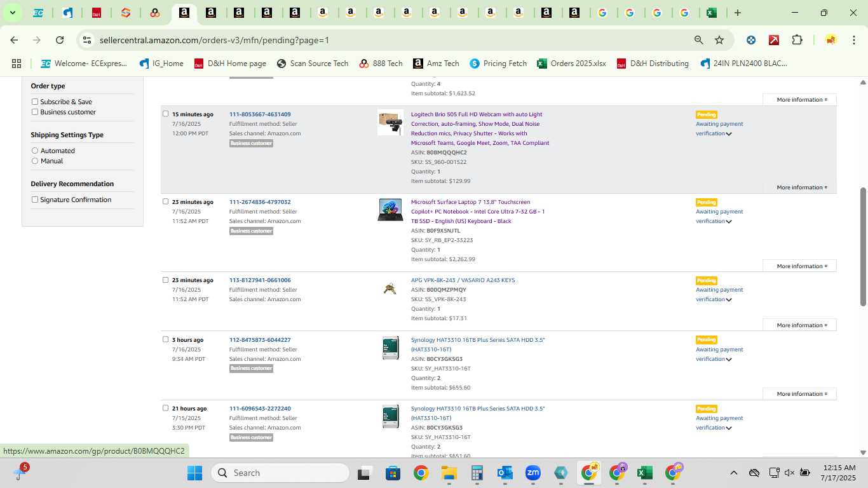
Task: Open Orders 2025.xlsx bookmark
Action: (571, 64)
